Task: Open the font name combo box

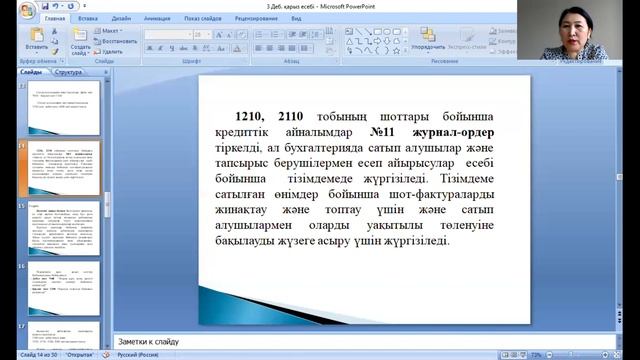Action: tap(168, 35)
